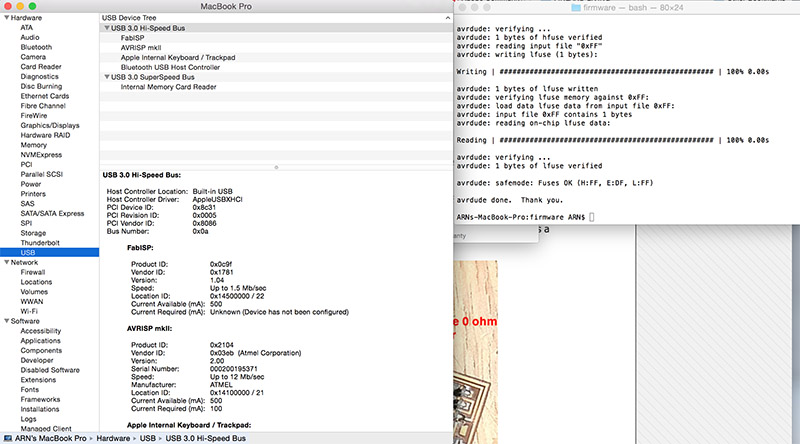Sort by USB Device Tree header arrow

point(447,18)
